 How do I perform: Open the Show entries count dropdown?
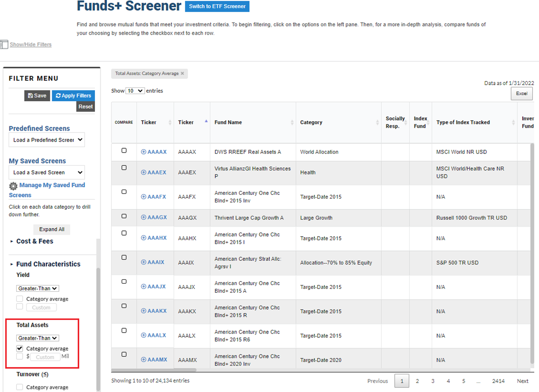click(135, 91)
